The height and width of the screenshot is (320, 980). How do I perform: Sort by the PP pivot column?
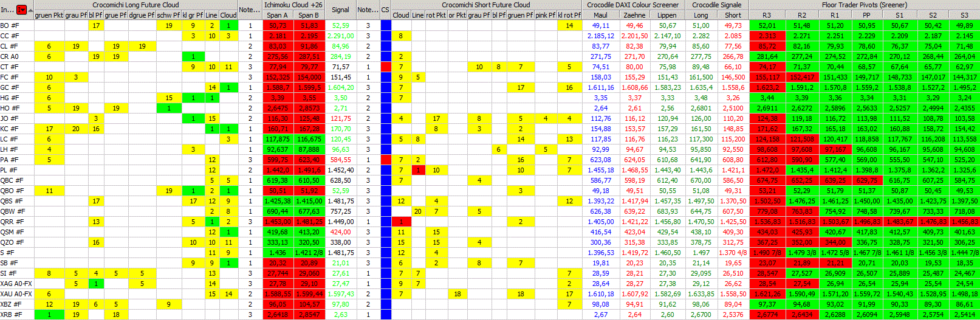[866, 15]
